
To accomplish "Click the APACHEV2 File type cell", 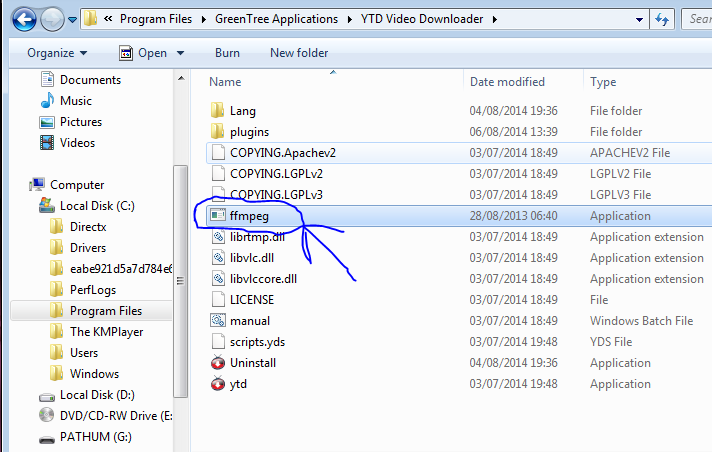I will click(630, 153).
